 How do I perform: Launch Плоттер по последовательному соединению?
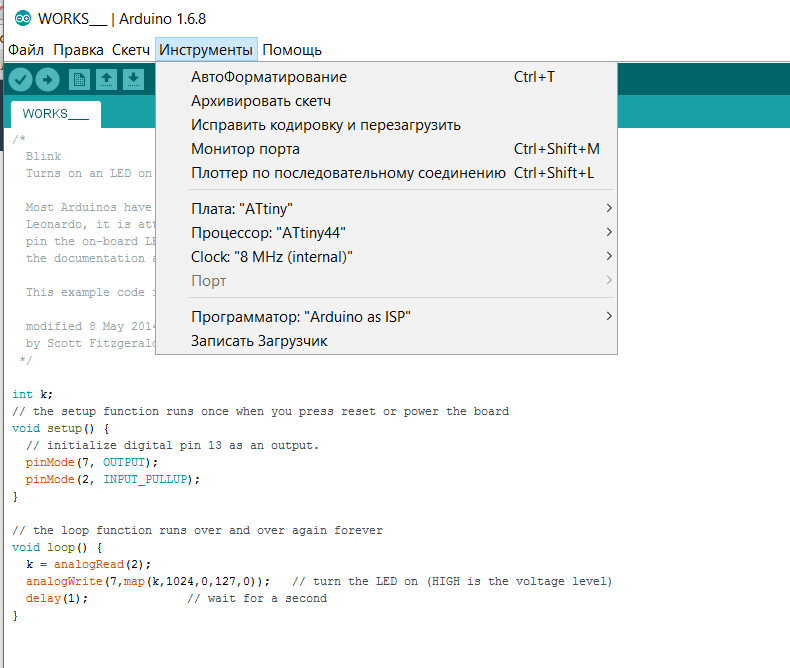386,173
